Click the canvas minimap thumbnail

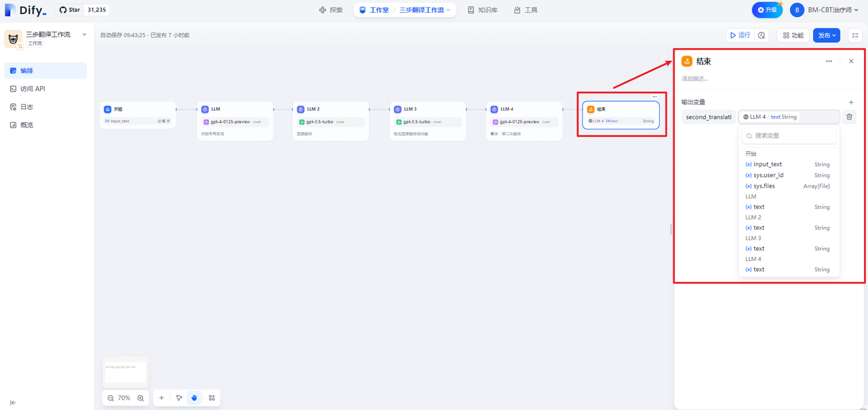click(x=125, y=372)
